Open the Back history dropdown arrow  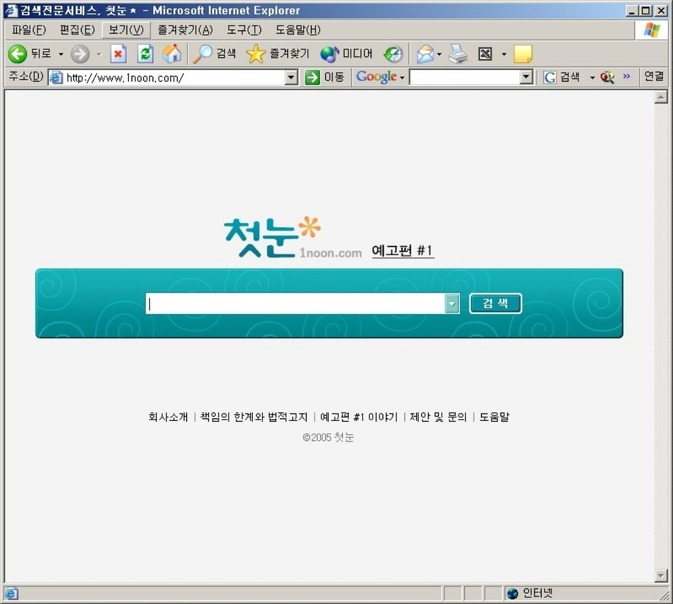pos(61,54)
